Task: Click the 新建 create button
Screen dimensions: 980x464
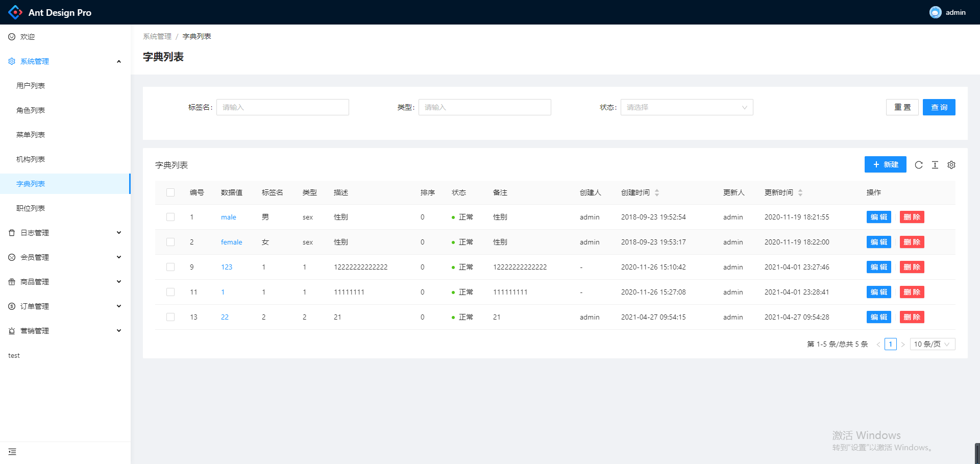Action: tap(886, 164)
